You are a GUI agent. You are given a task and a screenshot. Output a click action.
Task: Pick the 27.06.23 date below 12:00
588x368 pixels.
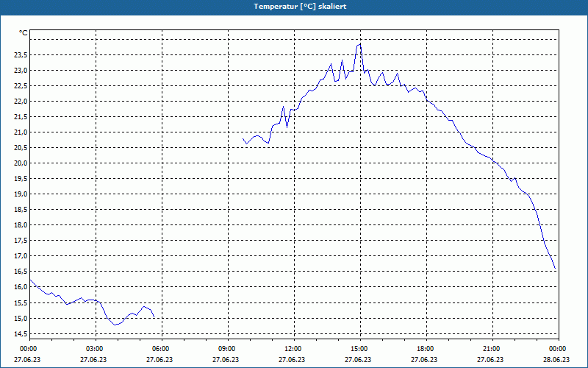coord(292,360)
